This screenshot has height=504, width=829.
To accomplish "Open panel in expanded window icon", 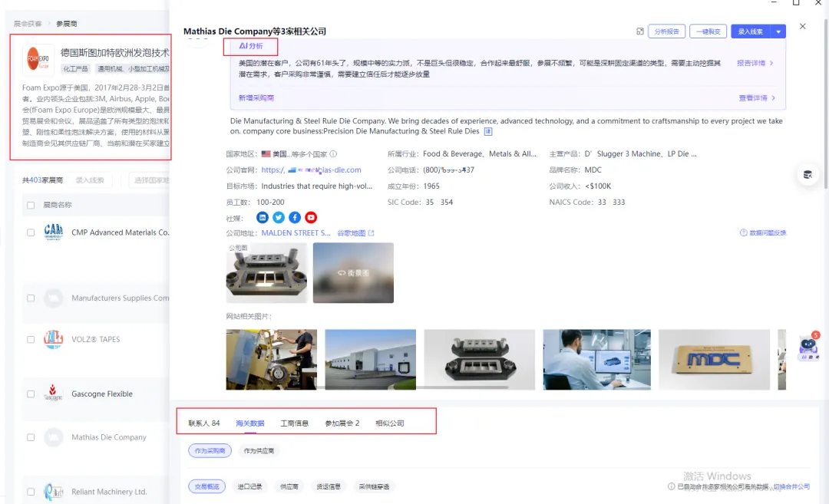I will pos(639,31).
